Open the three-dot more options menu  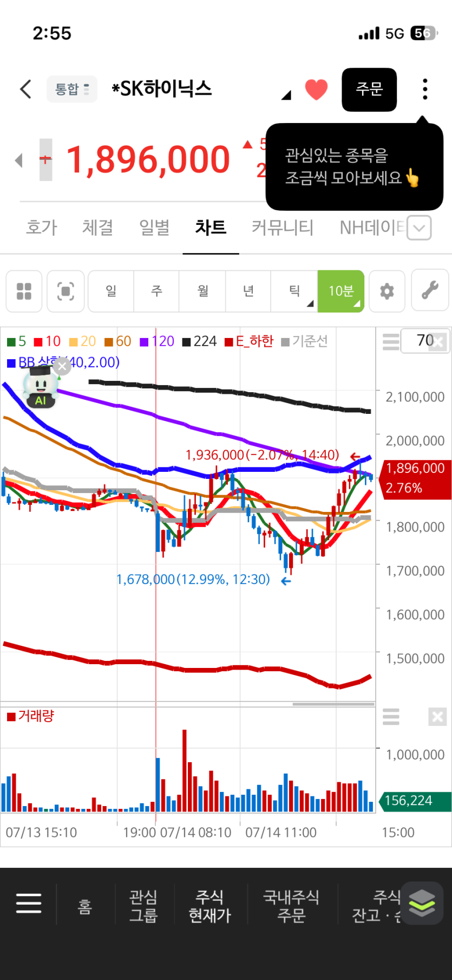click(425, 89)
